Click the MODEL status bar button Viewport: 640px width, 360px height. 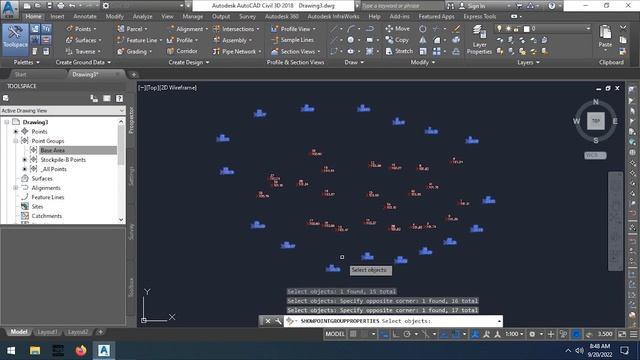[x=335, y=334]
